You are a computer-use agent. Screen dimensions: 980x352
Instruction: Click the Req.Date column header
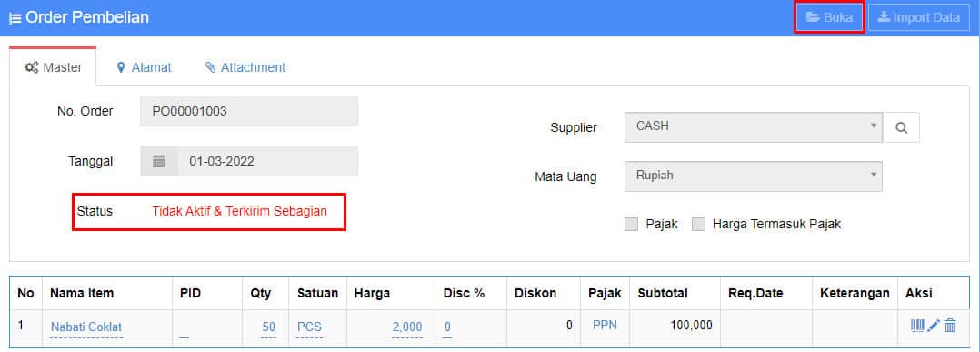pos(755,293)
